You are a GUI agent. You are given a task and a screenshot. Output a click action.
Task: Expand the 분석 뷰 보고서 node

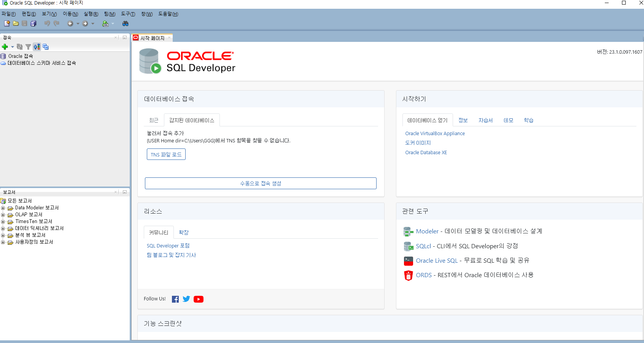coord(3,235)
